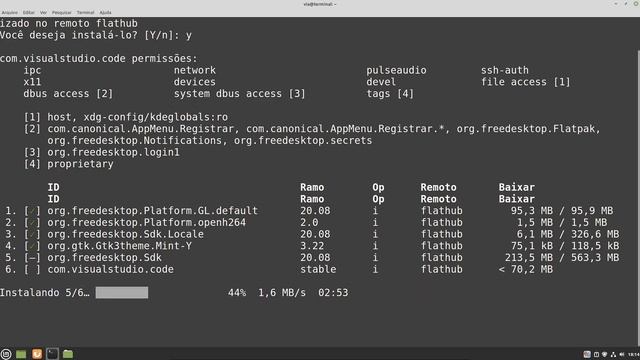The width and height of the screenshot is (640, 360).
Task: Click the text 'org.freedesktop.Platform.openh264'
Action: point(147,223)
